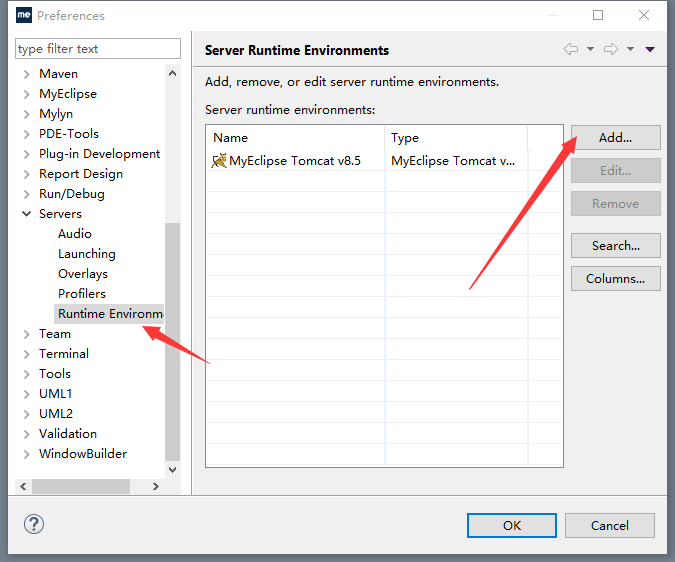Collapse the Servers tree node
Image resolution: width=675 pixels, height=562 pixels.
(26, 214)
